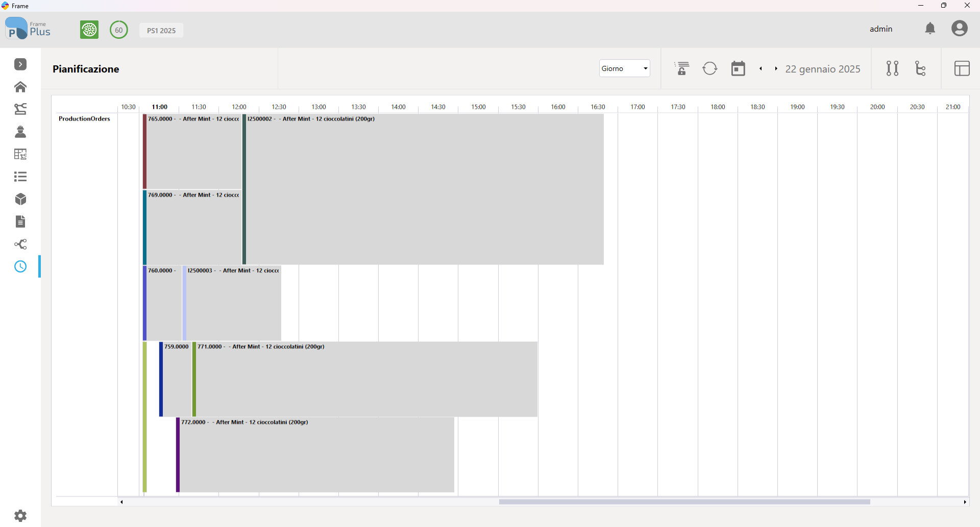Screen dimensions: 980x527
Task: Expand the sidebar with the arrow icon
Action: pos(20,64)
